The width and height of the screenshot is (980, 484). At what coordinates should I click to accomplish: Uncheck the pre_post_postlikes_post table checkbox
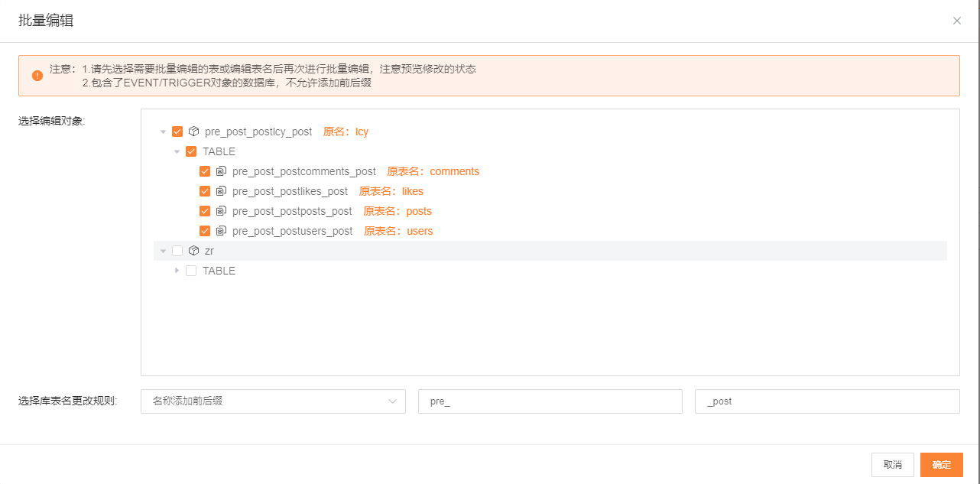(205, 191)
